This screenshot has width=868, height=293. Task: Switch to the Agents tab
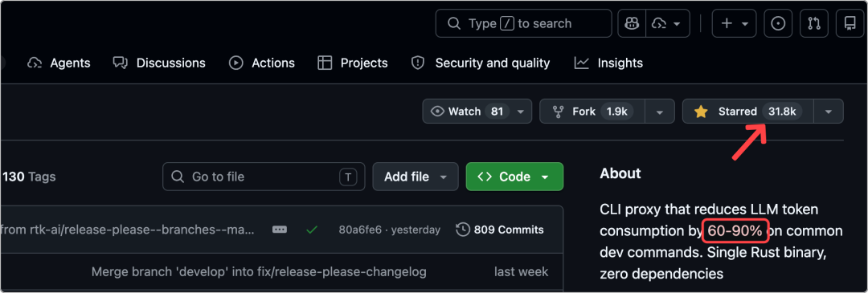(x=59, y=63)
